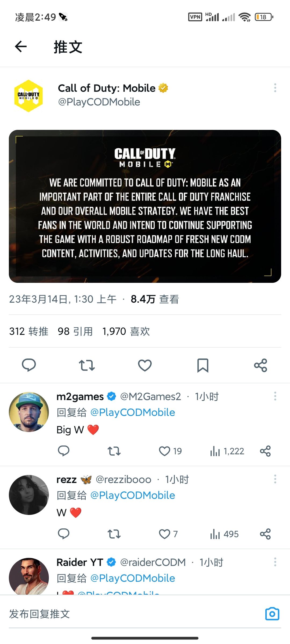The height and width of the screenshot is (644, 290).
Task: Tap the reply bubble under main tweet
Action: click(x=29, y=365)
